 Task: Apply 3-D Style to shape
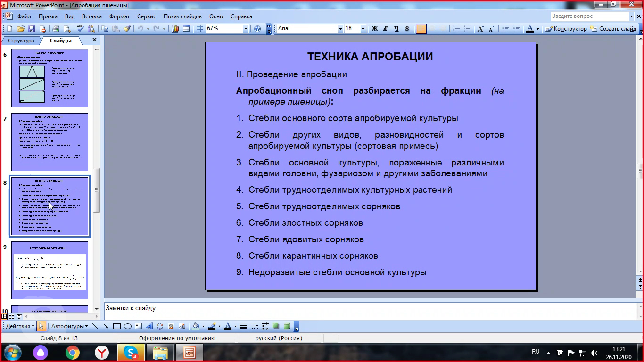tap(287, 326)
